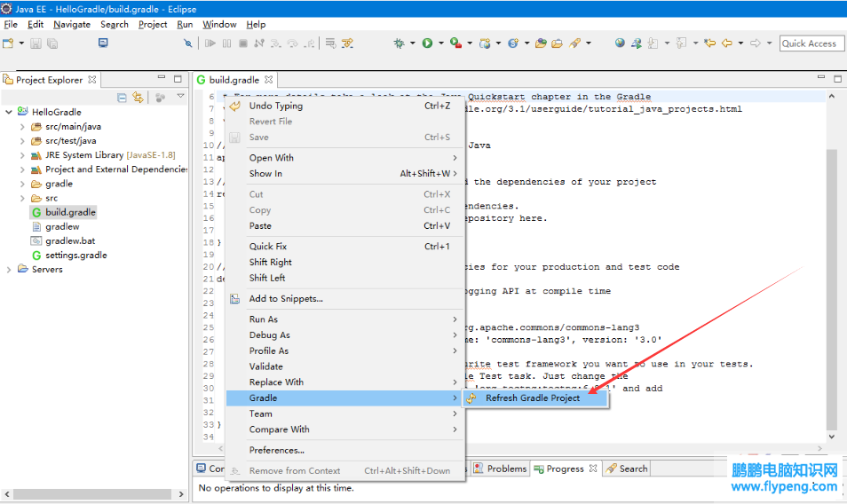847x504 pixels.
Task: Open the Project Explorer View Menu triangle
Action: click(x=180, y=97)
